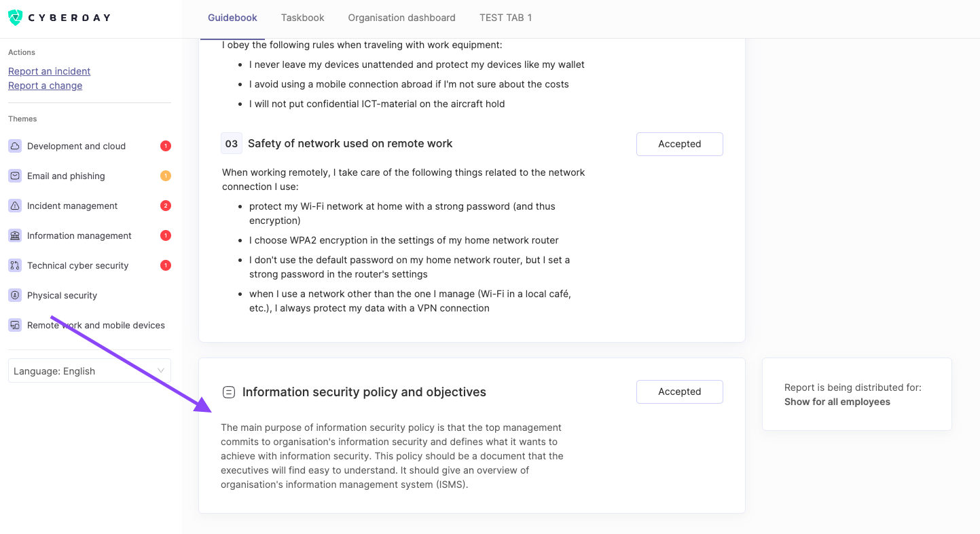980x534 pixels.
Task: Select Technical cyber security theme
Action: coord(90,265)
